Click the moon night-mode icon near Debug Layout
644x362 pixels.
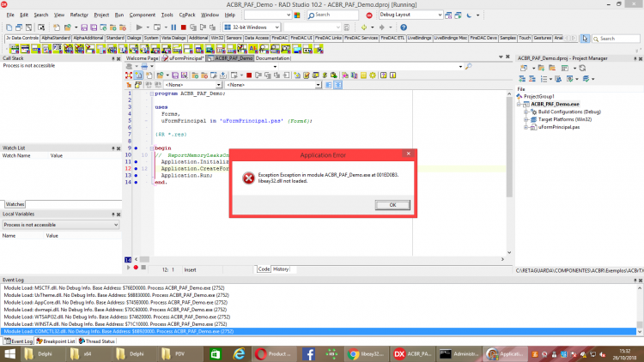point(469,15)
